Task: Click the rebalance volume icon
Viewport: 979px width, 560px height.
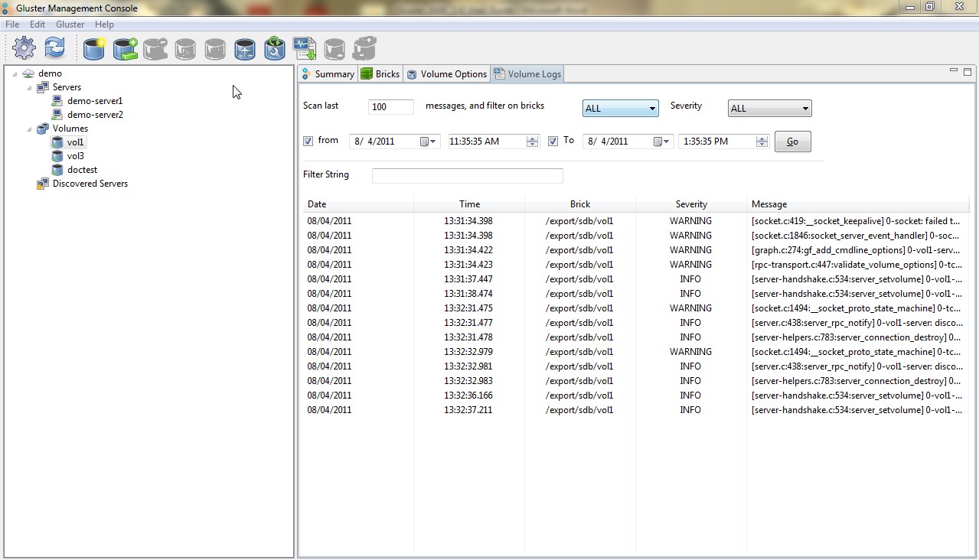Action: point(245,49)
